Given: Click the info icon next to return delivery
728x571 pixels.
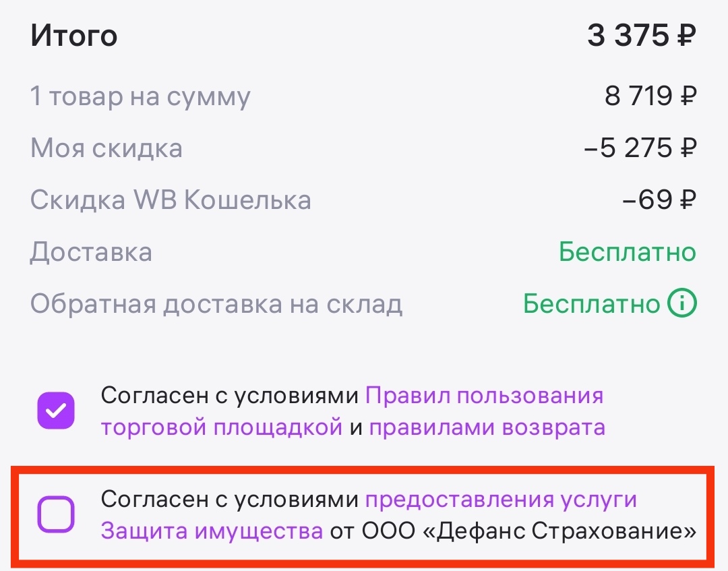Looking at the screenshot, I should 681,304.
